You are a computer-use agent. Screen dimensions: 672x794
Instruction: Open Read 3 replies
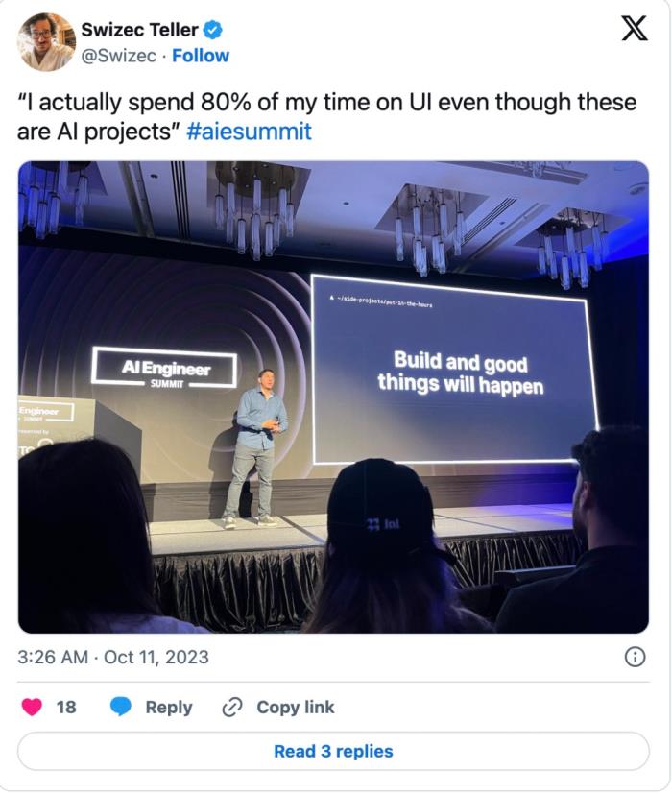[x=333, y=751]
